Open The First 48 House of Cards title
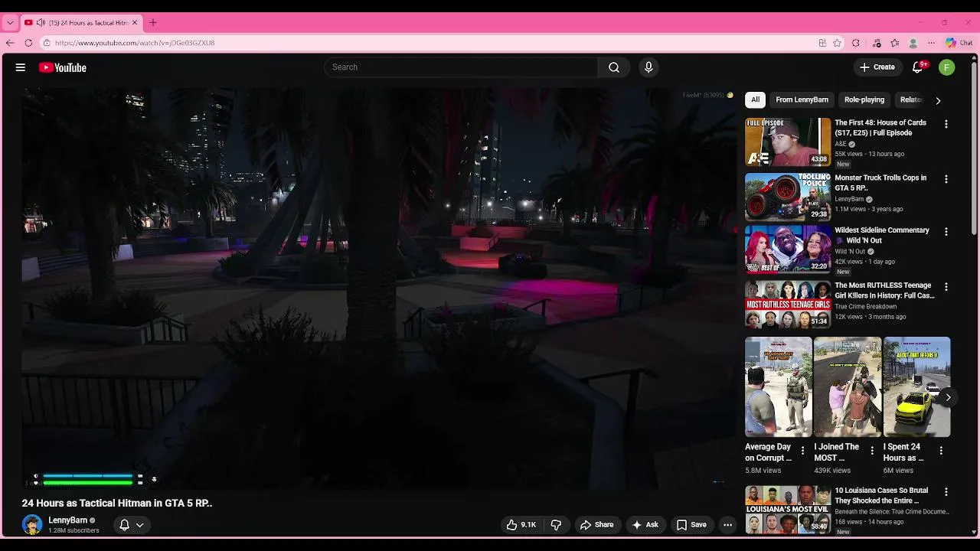Screen dimensions: 980x551 (880, 128)
